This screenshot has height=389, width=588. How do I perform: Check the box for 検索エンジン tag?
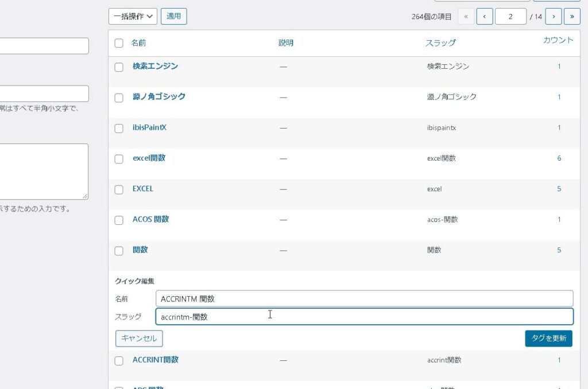[x=119, y=67]
